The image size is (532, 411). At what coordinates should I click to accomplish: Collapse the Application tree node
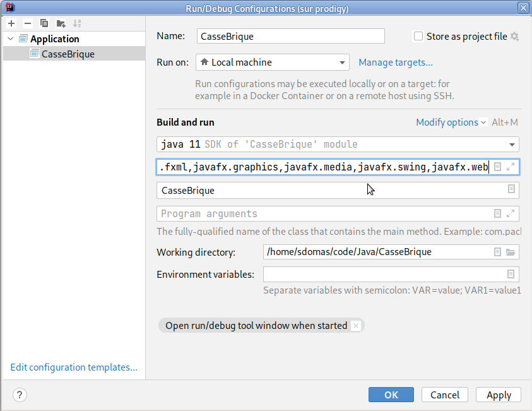10,39
